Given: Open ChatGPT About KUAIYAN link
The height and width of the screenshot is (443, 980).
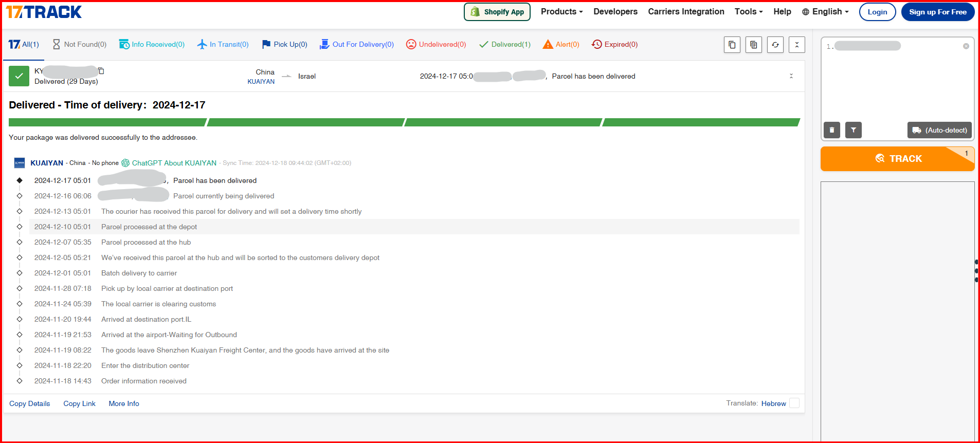Looking at the screenshot, I should (169, 163).
